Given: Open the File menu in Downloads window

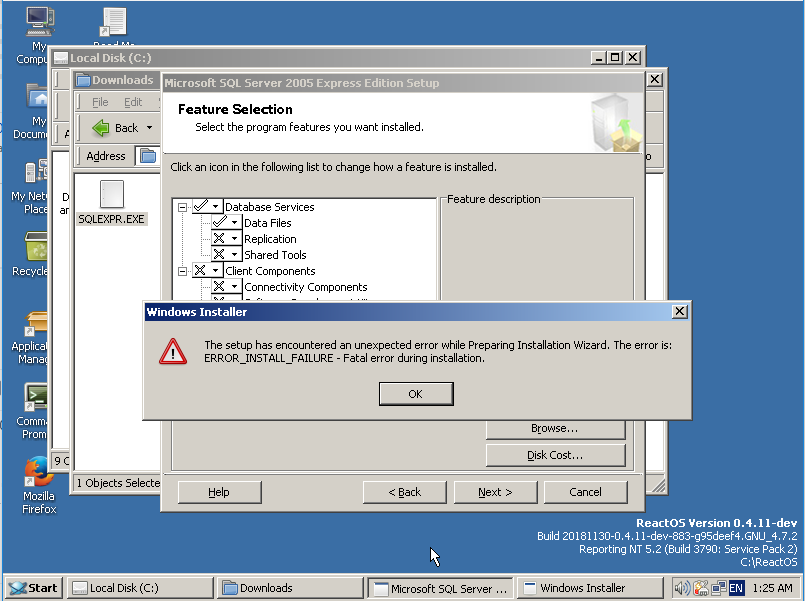Looking at the screenshot, I should pos(100,102).
